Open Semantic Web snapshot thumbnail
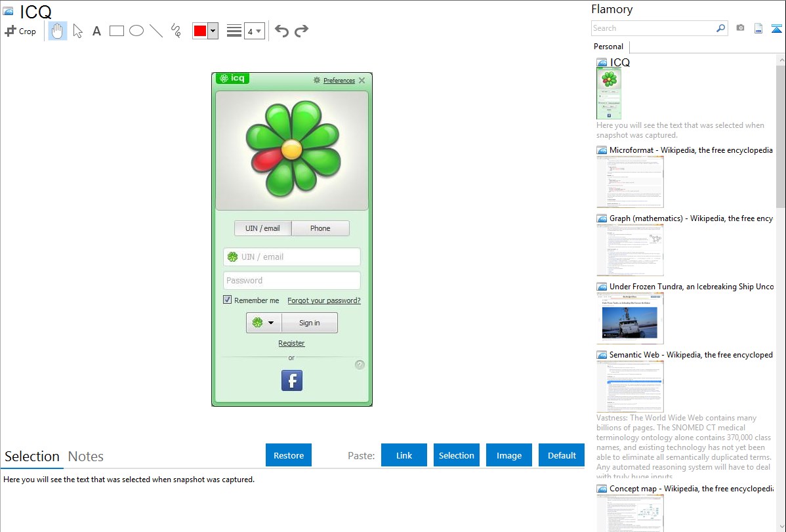This screenshot has height=532, width=786. 630,386
